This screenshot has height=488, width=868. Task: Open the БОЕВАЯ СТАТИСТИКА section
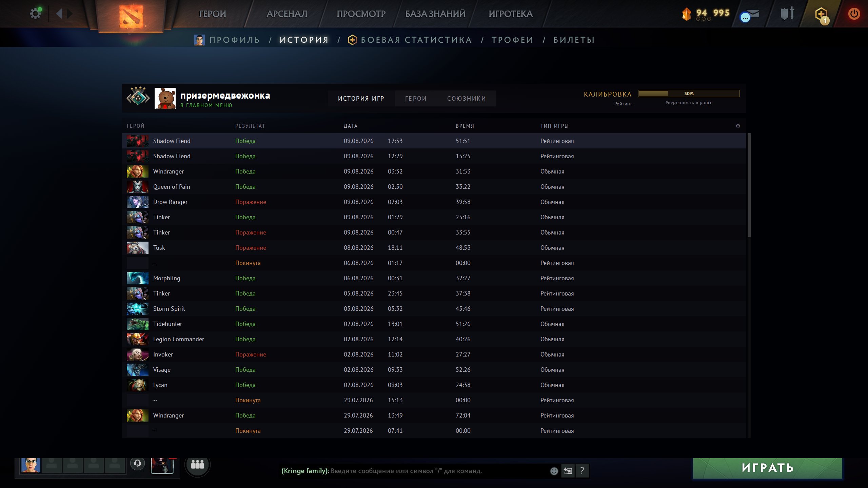[410, 40]
